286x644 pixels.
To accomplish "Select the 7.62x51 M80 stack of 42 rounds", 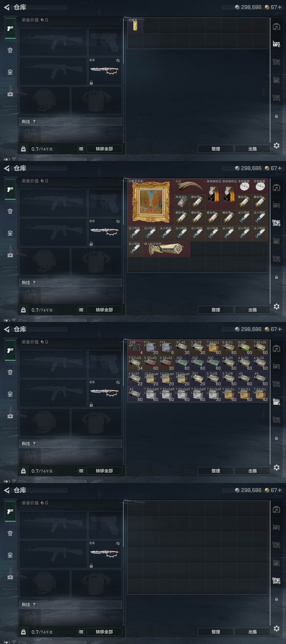I will pyautogui.click(x=260, y=394).
